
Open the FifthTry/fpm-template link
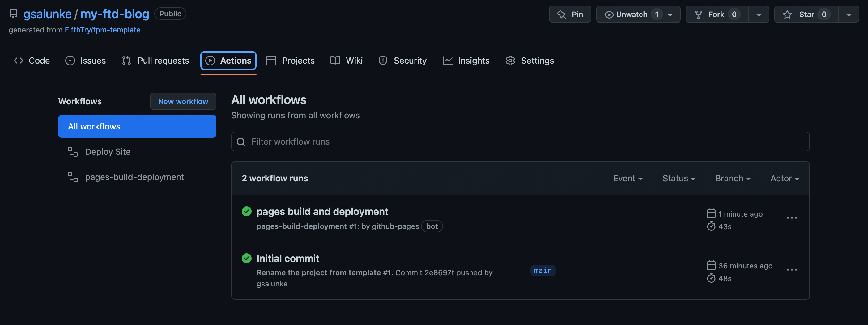click(102, 30)
